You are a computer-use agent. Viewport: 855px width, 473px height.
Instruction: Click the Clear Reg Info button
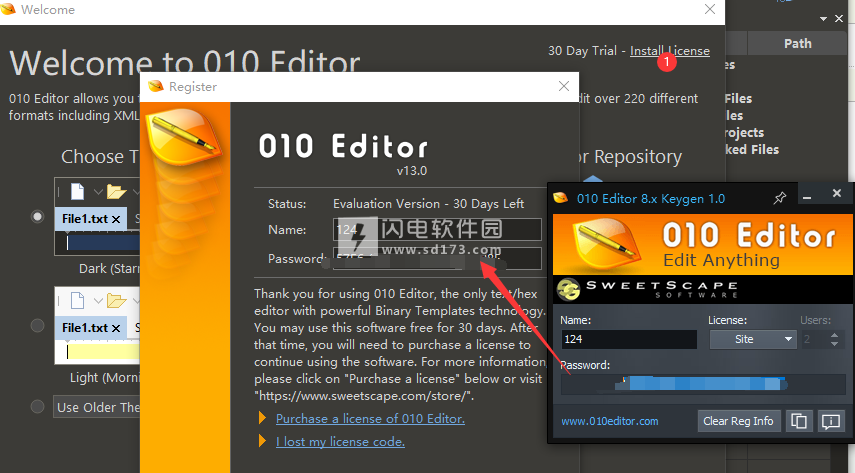pyautogui.click(x=738, y=421)
